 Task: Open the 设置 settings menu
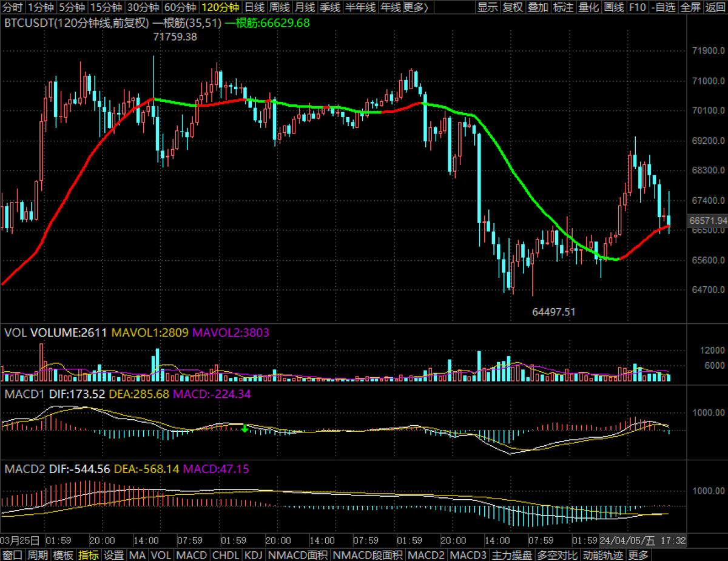114,555
